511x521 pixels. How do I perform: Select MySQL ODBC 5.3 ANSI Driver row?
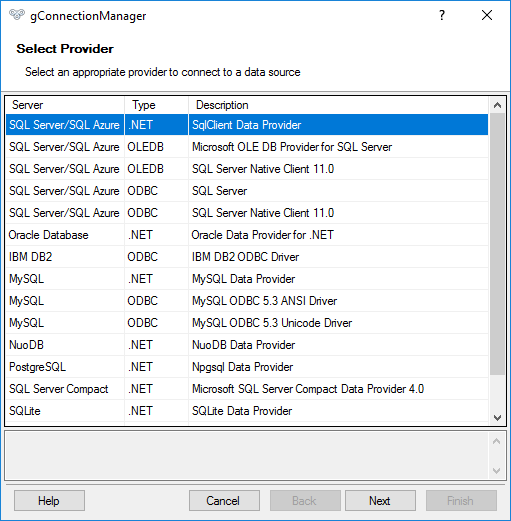pos(247,301)
